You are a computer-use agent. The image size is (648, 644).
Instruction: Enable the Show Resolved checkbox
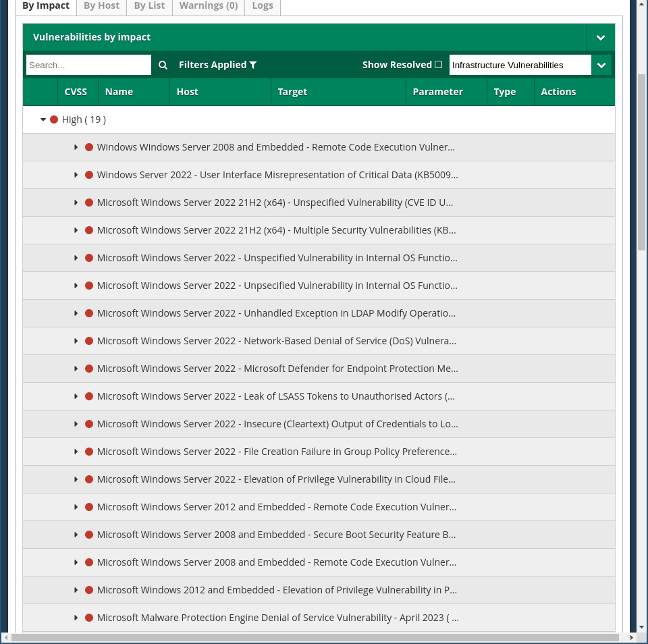[438, 65]
